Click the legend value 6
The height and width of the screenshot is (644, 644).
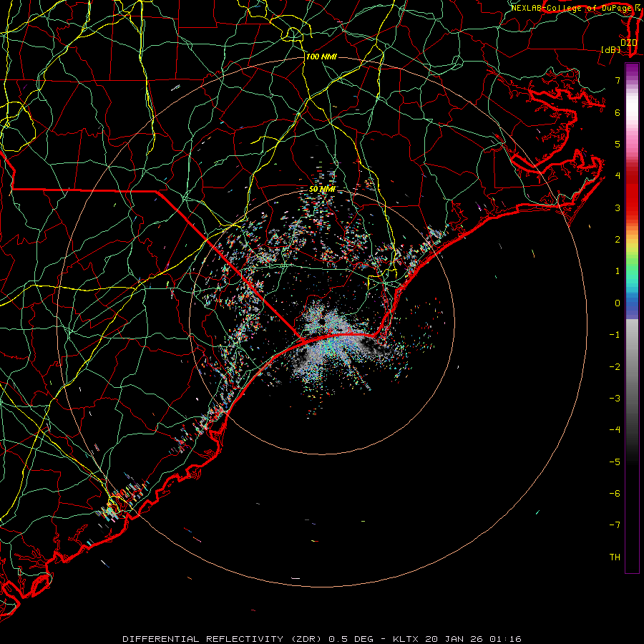pyautogui.click(x=618, y=112)
